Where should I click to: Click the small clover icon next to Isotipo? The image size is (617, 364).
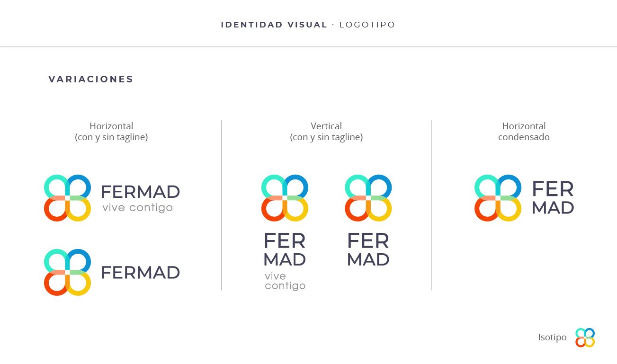[x=585, y=337]
